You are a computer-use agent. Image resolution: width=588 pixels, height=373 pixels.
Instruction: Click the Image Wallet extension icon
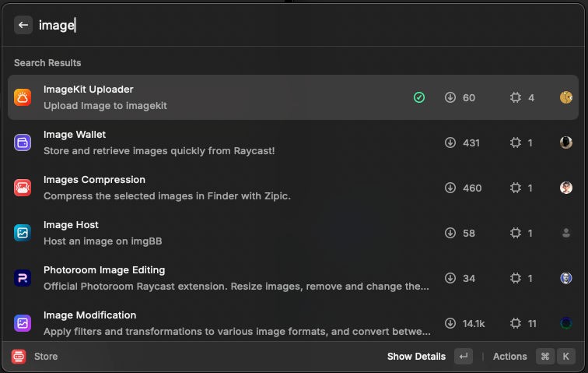point(23,143)
